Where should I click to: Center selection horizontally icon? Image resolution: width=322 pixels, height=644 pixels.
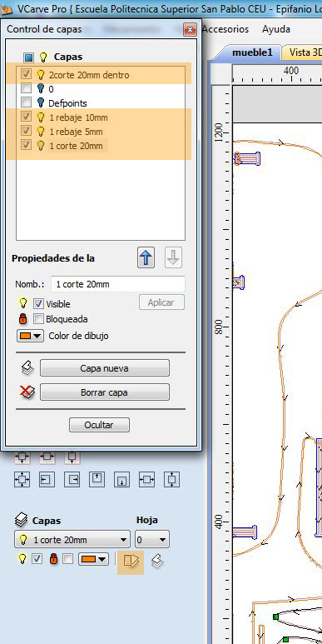pyautogui.click(x=147, y=479)
